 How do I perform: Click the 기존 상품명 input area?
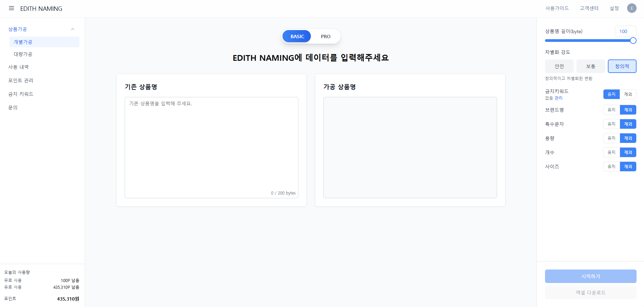(211, 148)
